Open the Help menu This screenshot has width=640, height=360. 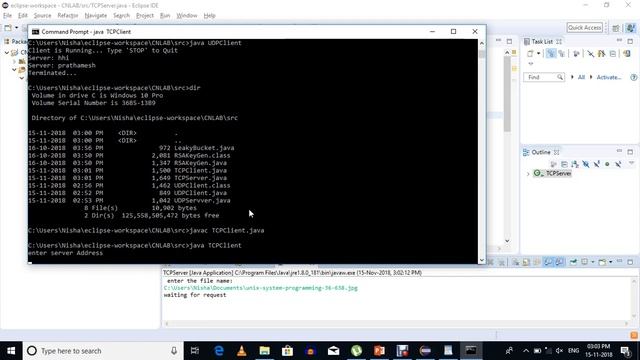[x=209, y=16]
